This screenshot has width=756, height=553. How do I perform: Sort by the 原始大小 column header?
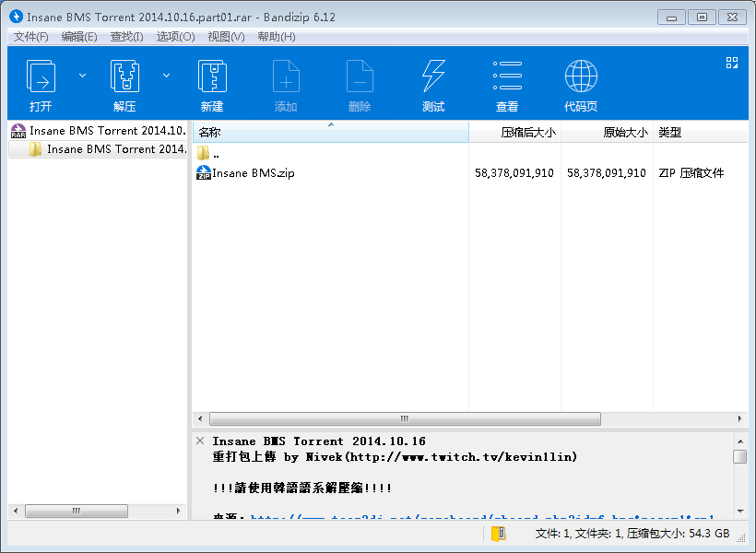pos(607,132)
